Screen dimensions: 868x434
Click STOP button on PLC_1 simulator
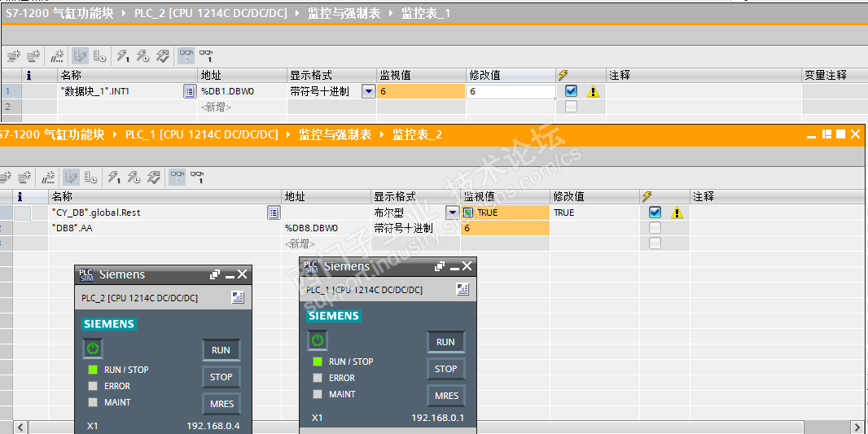coord(445,369)
